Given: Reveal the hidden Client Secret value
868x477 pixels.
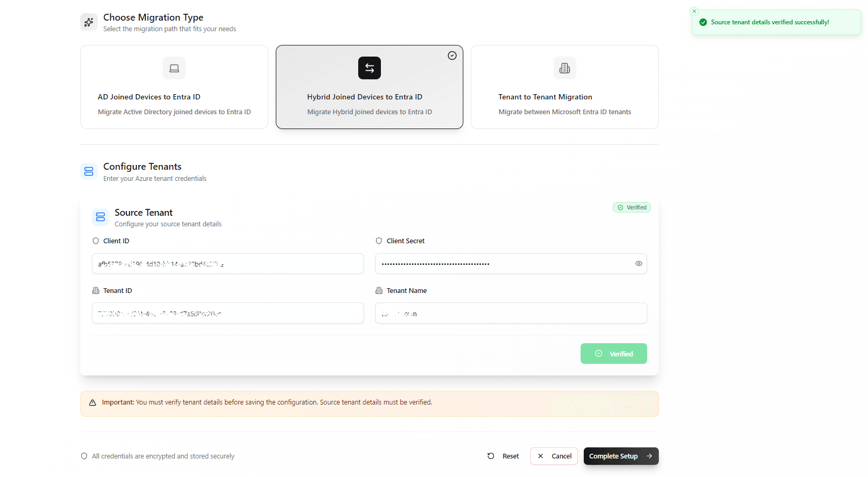Looking at the screenshot, I should [638, 263].
